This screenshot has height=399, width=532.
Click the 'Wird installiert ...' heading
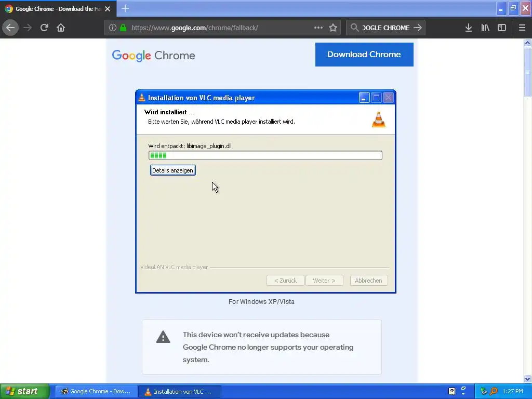coord(169,112)
